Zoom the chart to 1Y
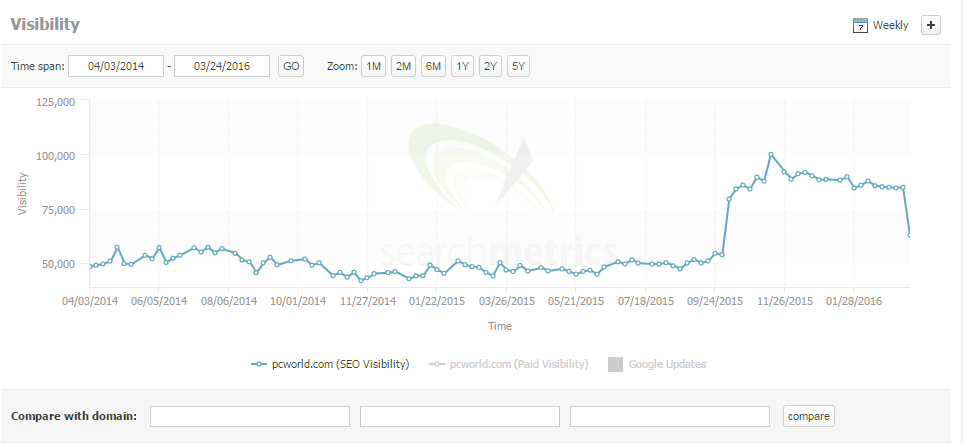 462,66
